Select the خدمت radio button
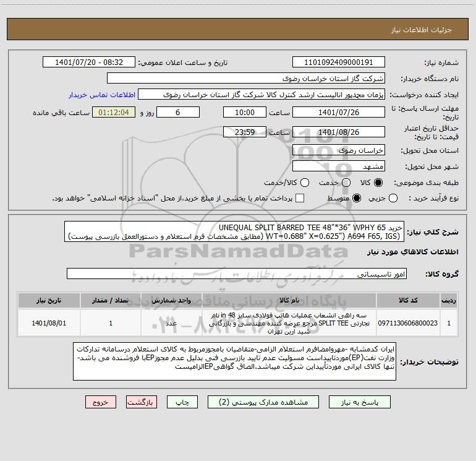The image size is (476, 461). click(x=346, y=183)
